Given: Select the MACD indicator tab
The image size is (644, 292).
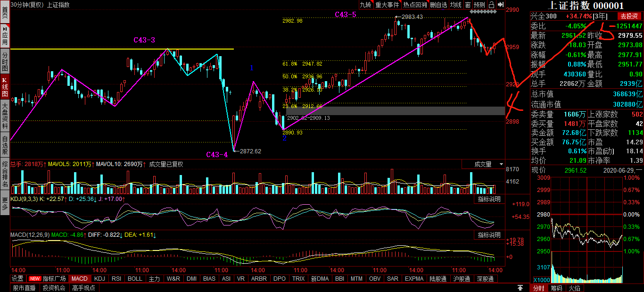Looking at the screenshot, I should coord(80,279).
